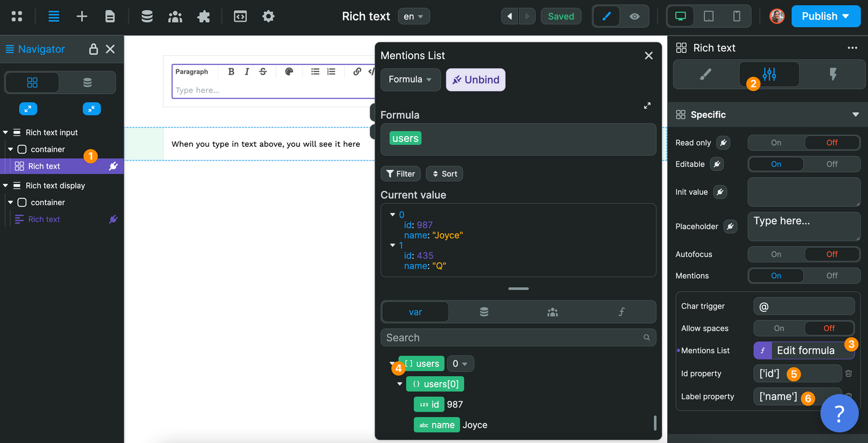Toggle bold formatting in editor
The height and width of the screenshot is (443, 868).
[231, 72]
